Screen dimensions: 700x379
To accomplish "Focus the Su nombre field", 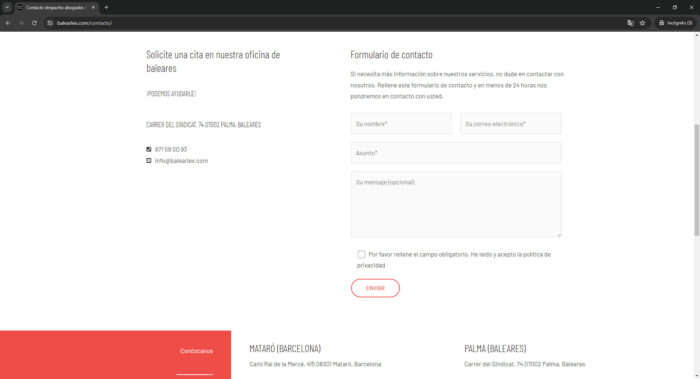I will tap(401, 124).
